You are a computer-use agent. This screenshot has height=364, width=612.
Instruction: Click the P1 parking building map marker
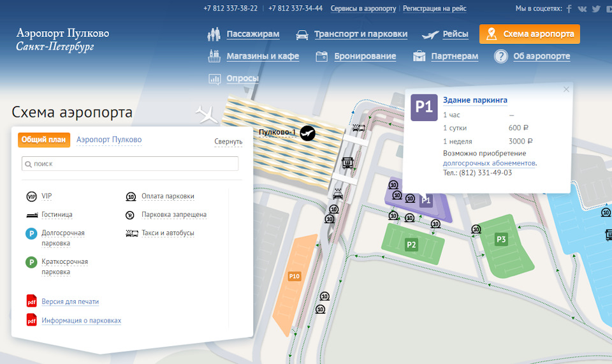[426, 201]
